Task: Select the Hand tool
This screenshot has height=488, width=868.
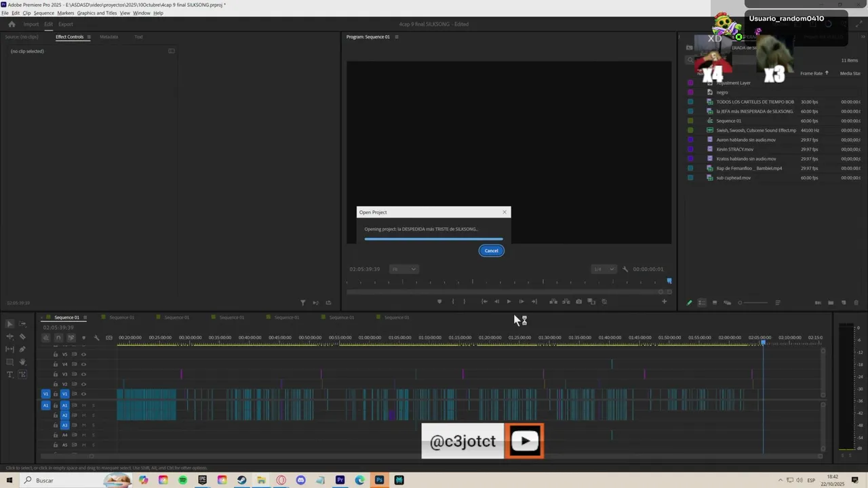Action: point(22,362)
